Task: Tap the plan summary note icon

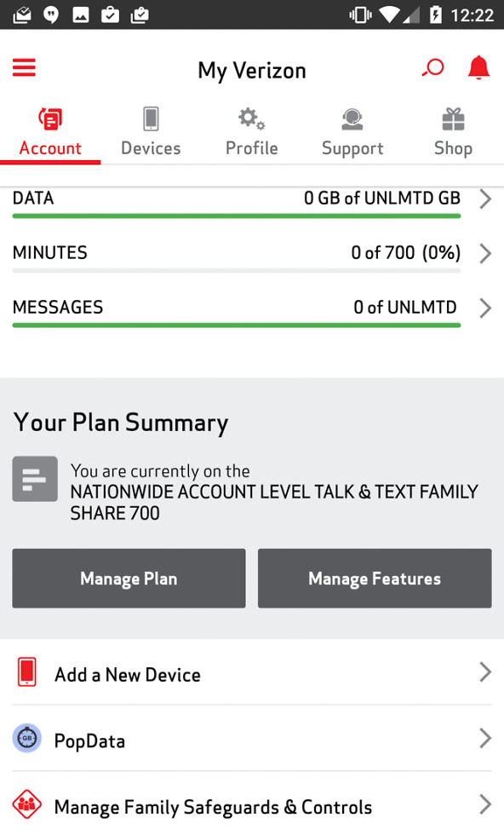Action: click(x=34, y=479)
